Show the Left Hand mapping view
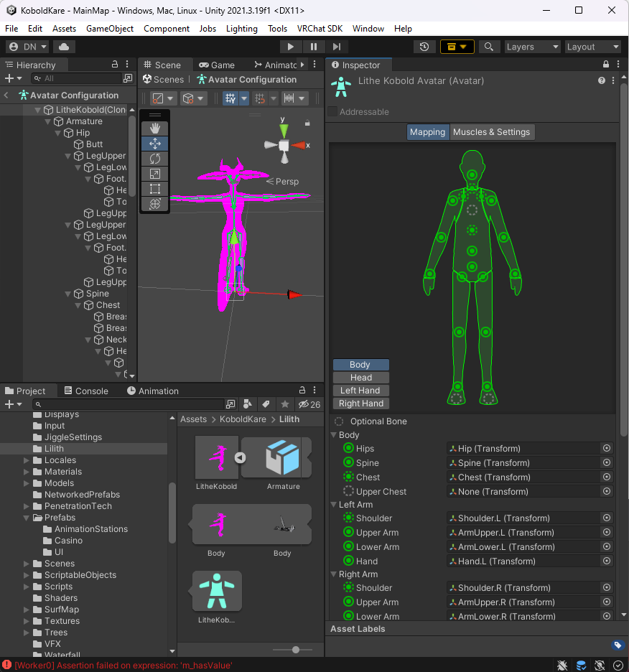Screen dimensions: 629x672 coord(361,391)
